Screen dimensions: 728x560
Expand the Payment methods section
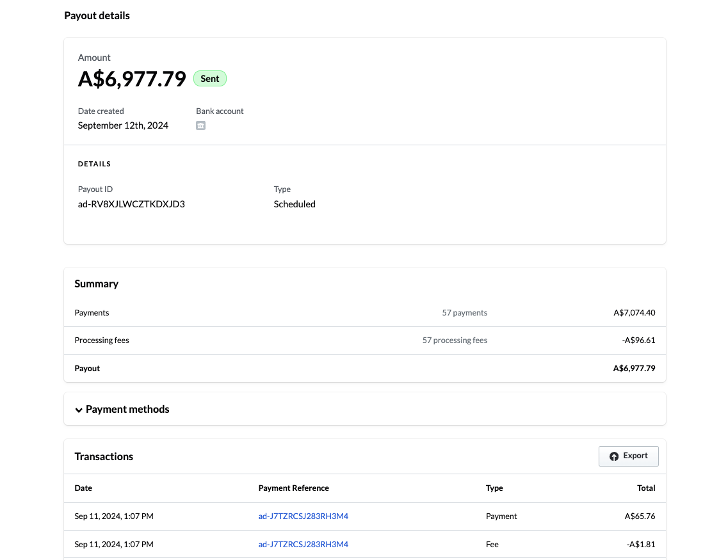[122, 409]
